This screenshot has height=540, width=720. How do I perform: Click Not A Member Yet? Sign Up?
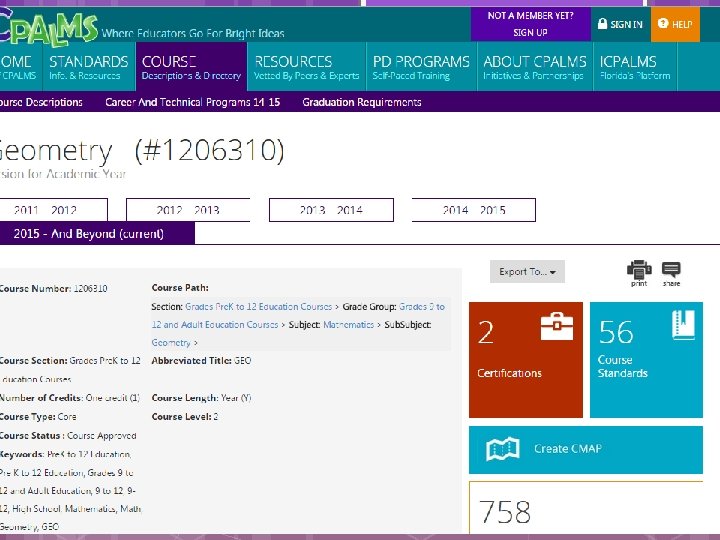(530, 24)
